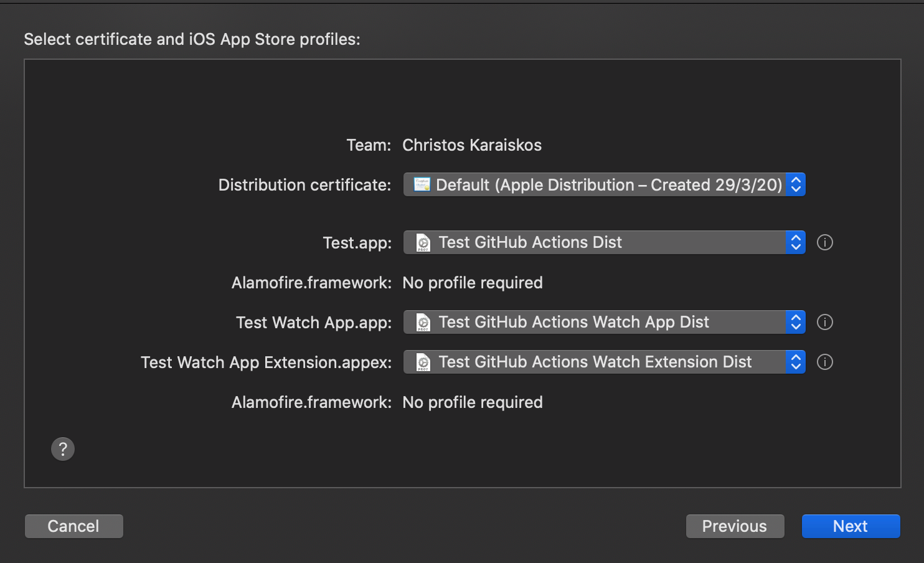The image size is (924, 563).
Task: Select the Team name Christos Karaiskos
Action: pos(472,144)
